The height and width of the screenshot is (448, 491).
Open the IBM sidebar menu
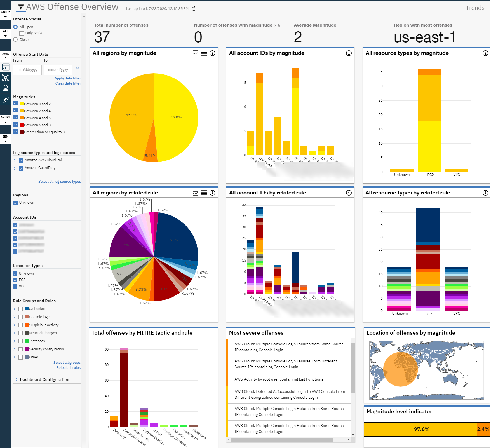click(6, 139)
